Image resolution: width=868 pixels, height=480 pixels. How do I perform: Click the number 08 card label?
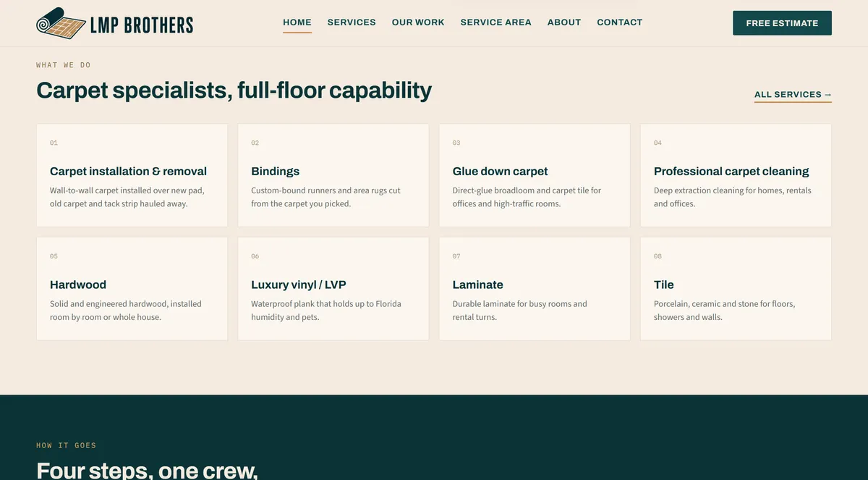[x=658, y=256]
